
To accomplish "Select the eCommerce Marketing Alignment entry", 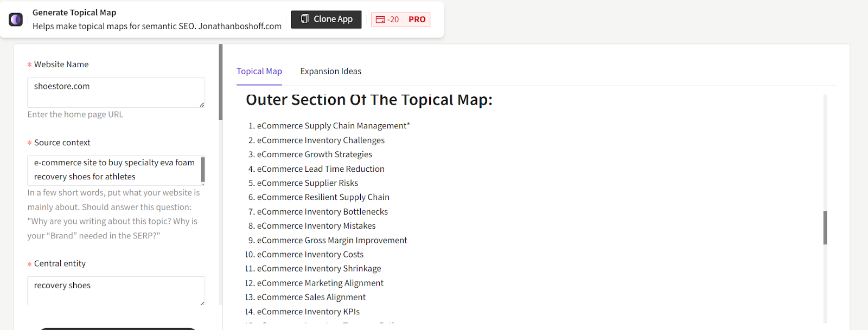I will click(320, 282).
